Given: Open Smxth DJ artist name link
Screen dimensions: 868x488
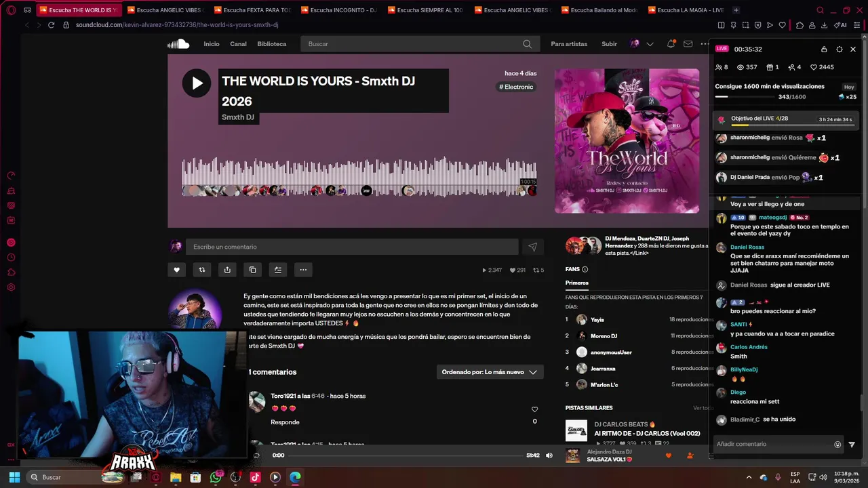Looking at the screenshot, I should point(238,117).
